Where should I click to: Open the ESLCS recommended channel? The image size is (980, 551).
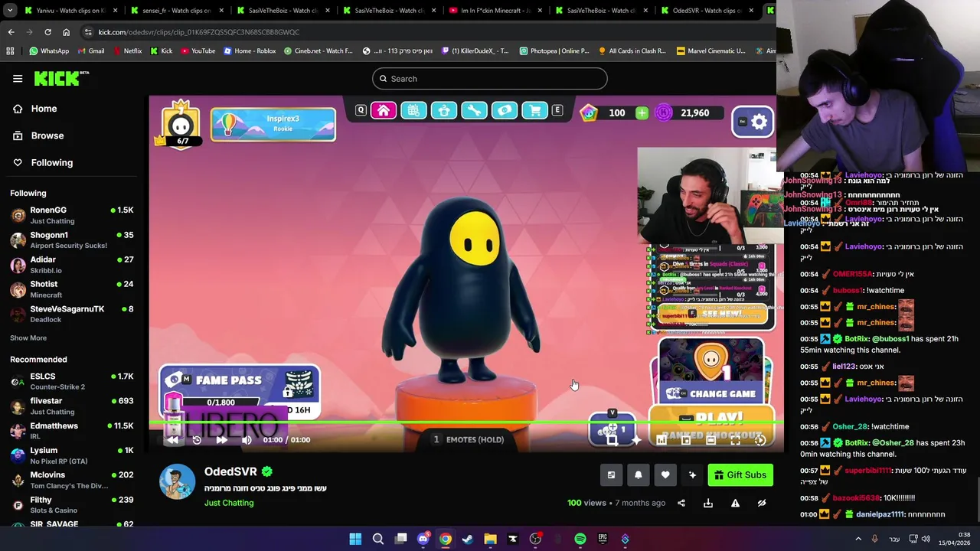pos(71,381)
